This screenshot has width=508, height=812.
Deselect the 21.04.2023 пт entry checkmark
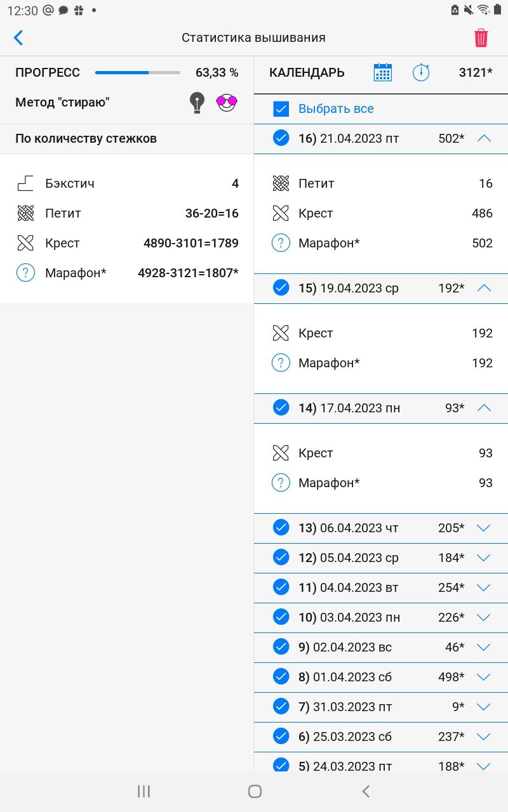[x=281, y=138]
